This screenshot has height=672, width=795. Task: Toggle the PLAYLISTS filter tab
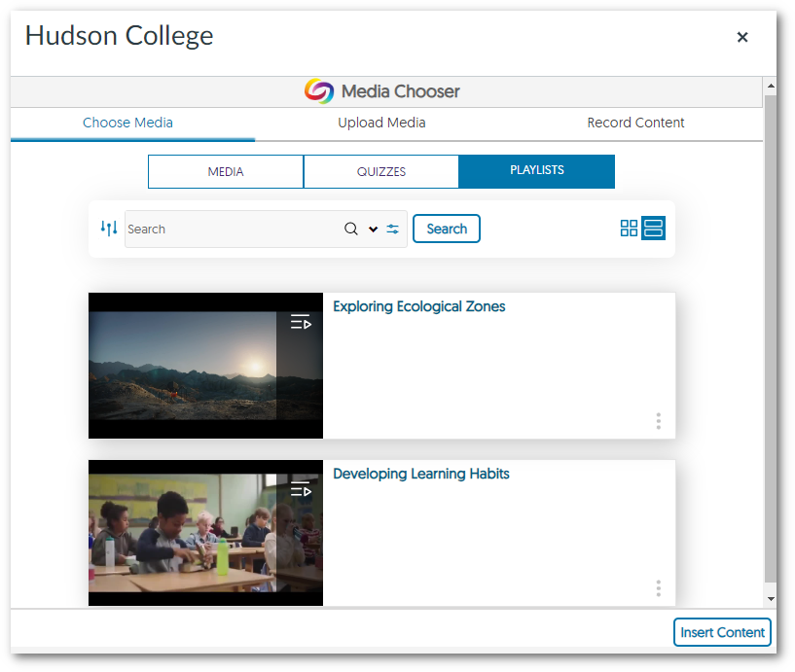pyautogui.click(x=536, y=171)
